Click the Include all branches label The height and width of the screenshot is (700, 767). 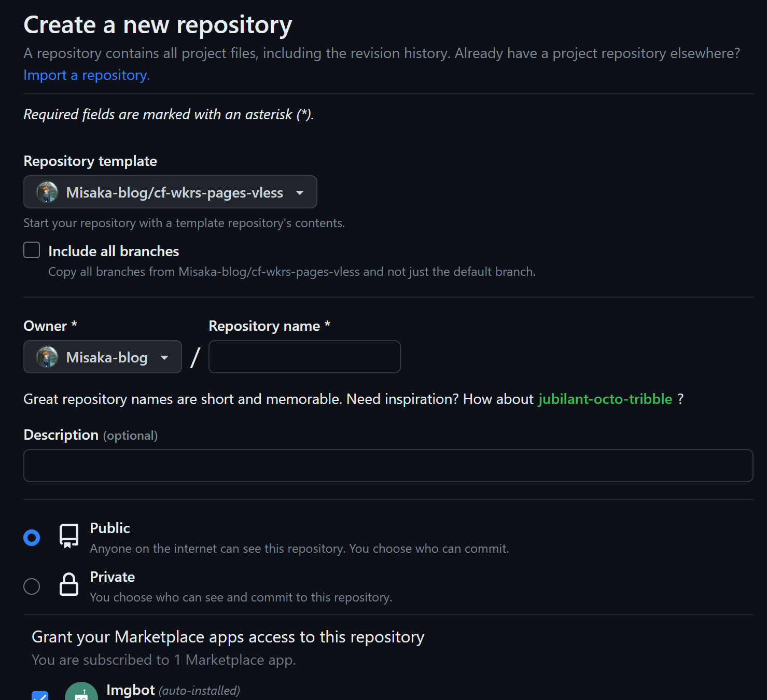114,251
